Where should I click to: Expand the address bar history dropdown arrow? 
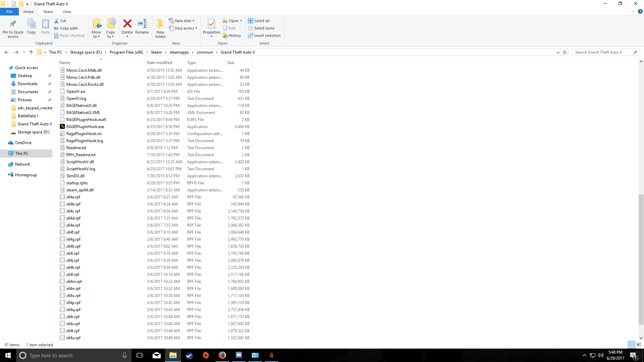[558, 52]
